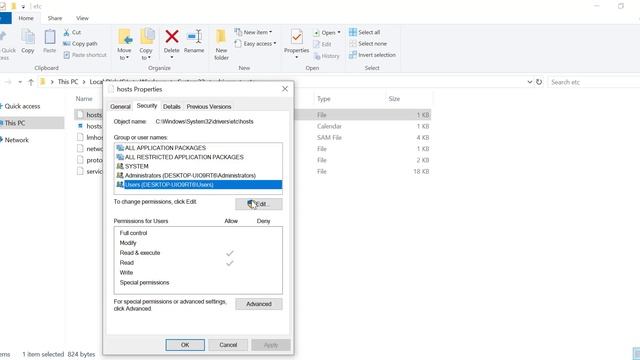Refresh the folder view
Image resolution: width=640 pixels, height=360 pixels.
coord(539,82)
